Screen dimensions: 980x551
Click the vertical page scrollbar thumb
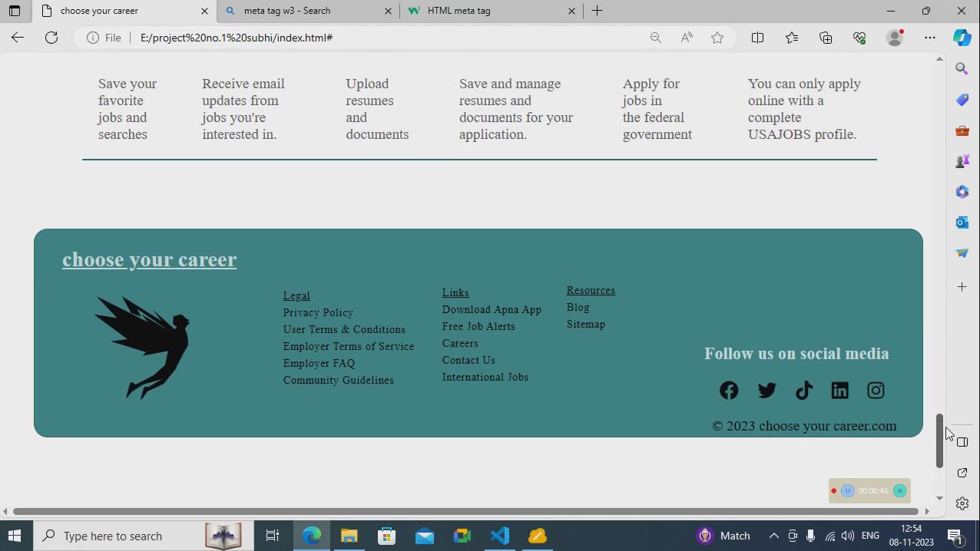coord(939,440)
